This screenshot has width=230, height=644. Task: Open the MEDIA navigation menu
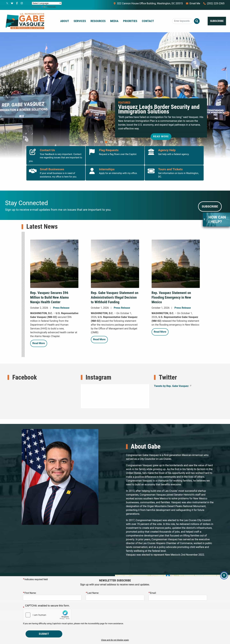(x=114, y=21)
